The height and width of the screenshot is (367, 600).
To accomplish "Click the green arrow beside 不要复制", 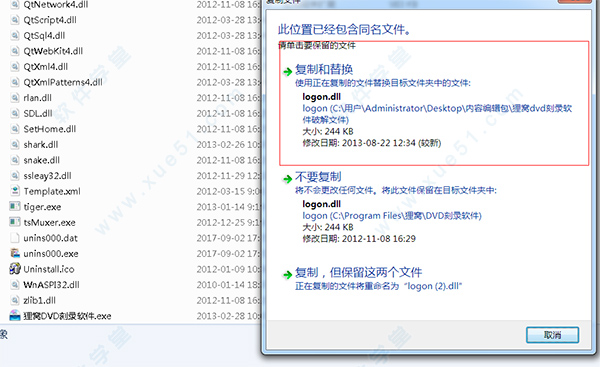I will (287, 179).
